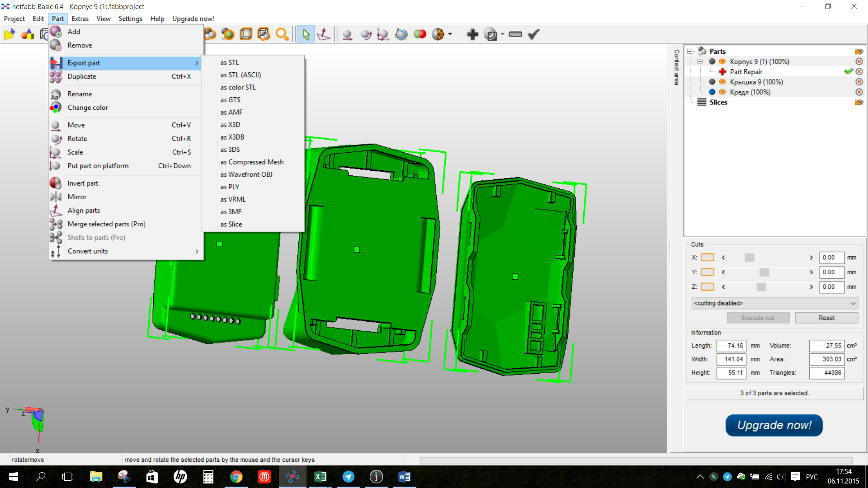Click the scale part toolbar icon
The width and height of the screenshot is (868, 488).
coord(383,34)
